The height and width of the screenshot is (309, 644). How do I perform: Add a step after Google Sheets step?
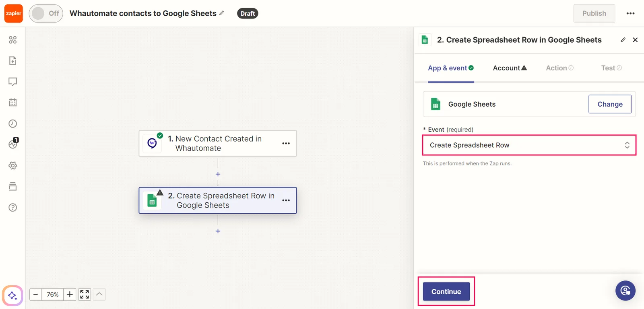pos(218,231)
